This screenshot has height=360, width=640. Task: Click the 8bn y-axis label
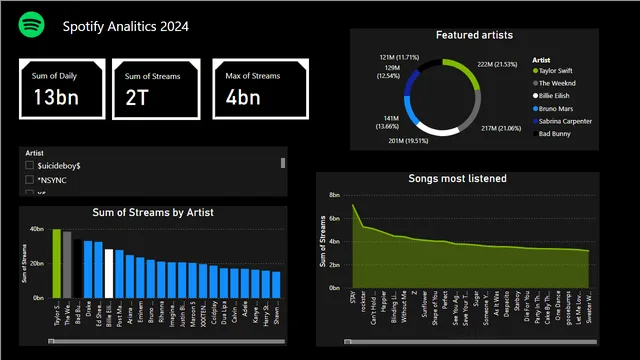pyautogui.click(x=334, y=195)
